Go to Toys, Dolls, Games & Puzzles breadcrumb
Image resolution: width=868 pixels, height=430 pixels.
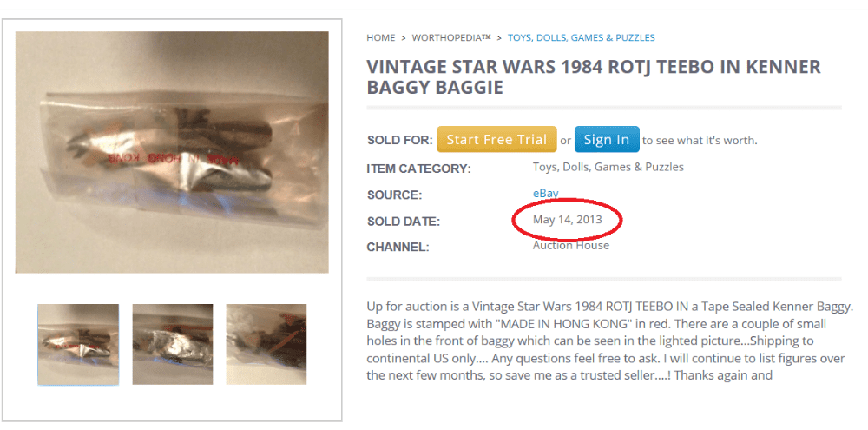pyautogui.click(x=581, y=38)
